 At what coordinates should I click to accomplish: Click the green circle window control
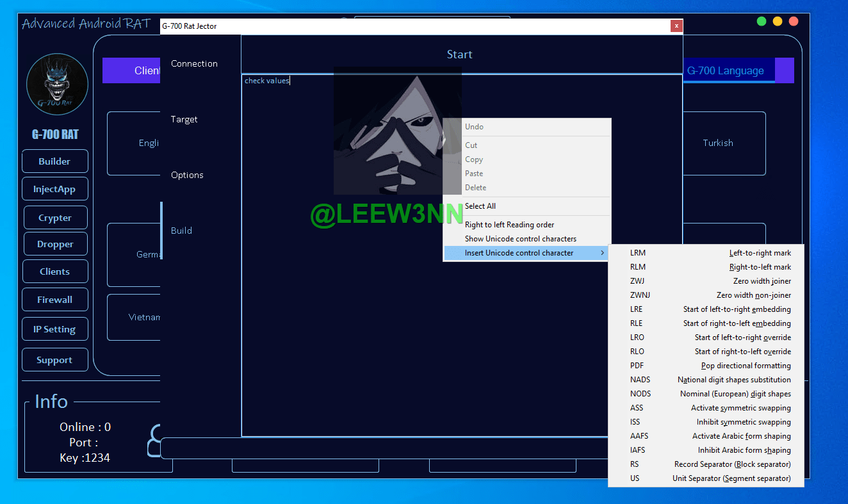click(762, 21)
